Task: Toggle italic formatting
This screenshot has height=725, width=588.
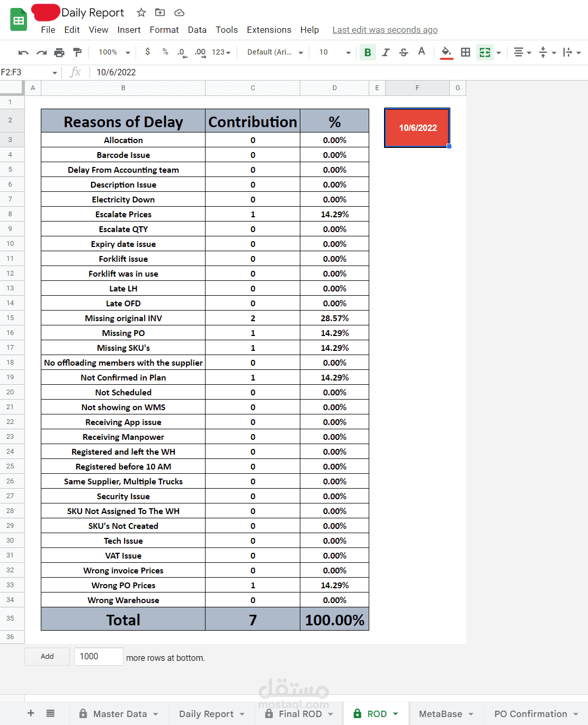Action: (386, 52)
